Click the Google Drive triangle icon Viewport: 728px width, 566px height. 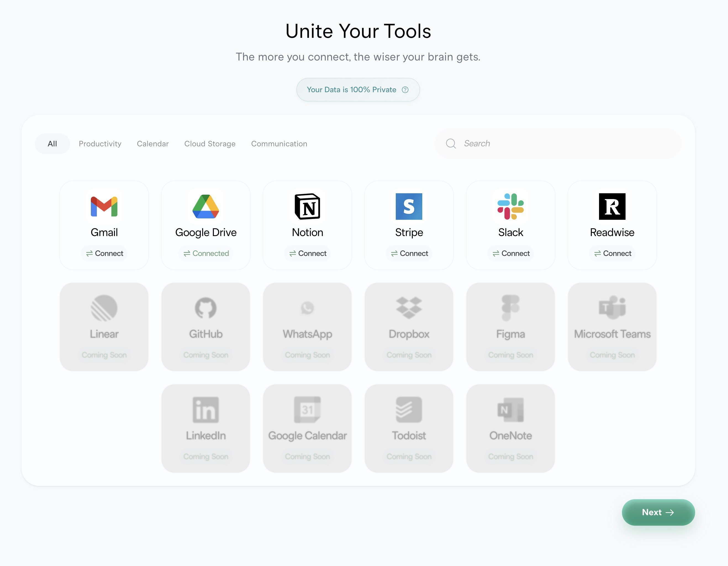coord(206,206)
